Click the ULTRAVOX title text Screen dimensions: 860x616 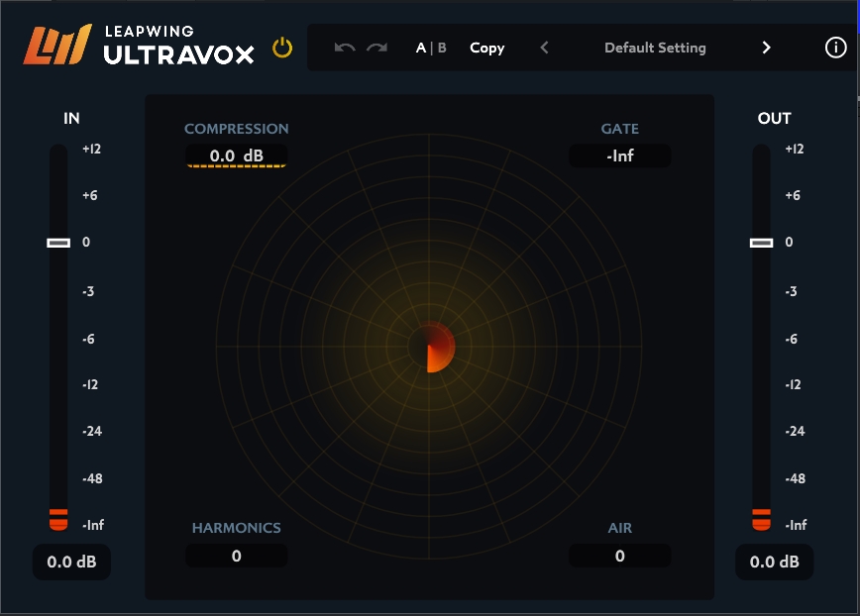178,54
